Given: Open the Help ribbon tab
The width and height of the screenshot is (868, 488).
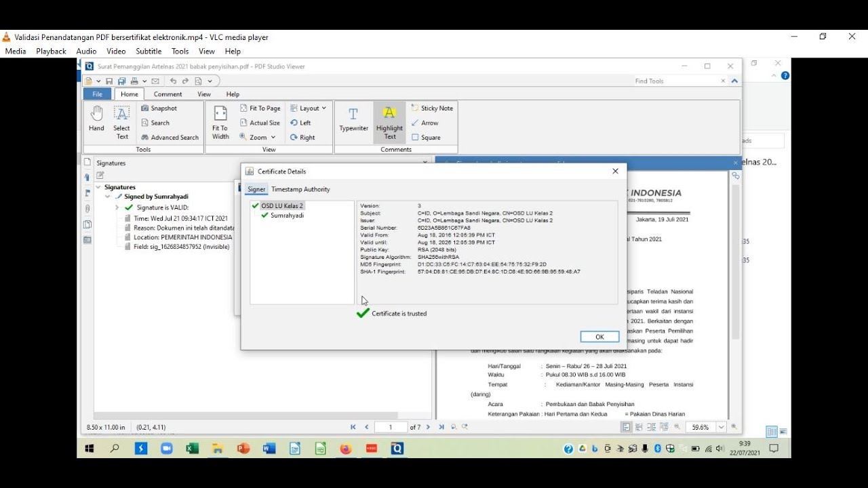Looking at the screenshot, I should coord(233,94).
